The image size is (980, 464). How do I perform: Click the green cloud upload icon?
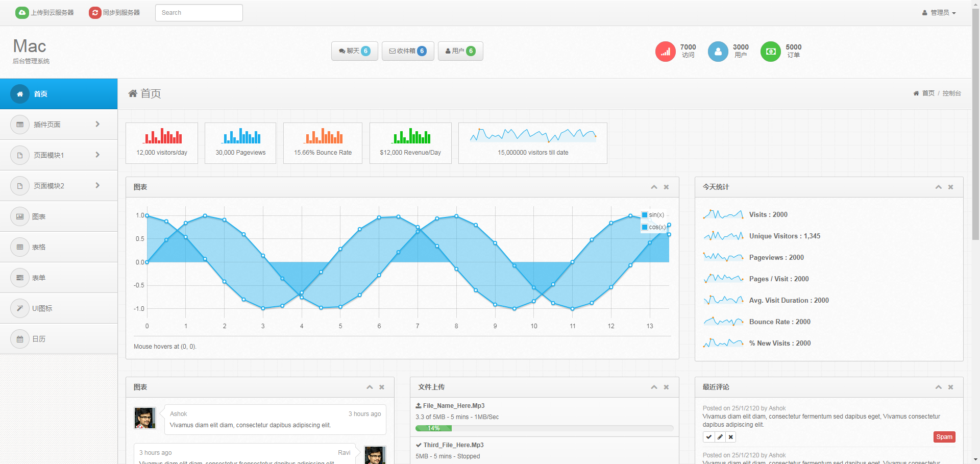coord(22,13)
